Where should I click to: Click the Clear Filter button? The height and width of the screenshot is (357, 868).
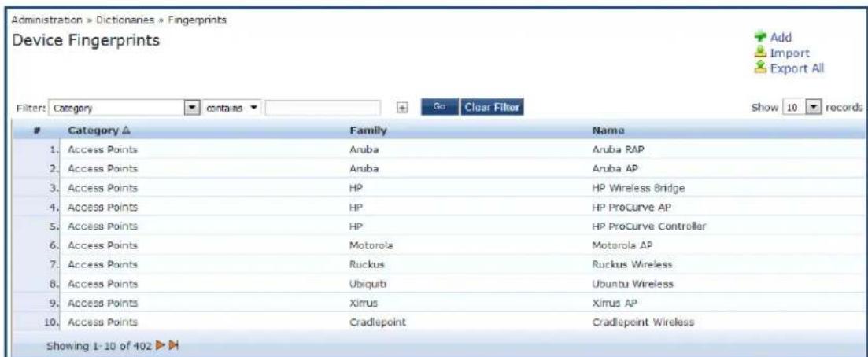(492, 108)
